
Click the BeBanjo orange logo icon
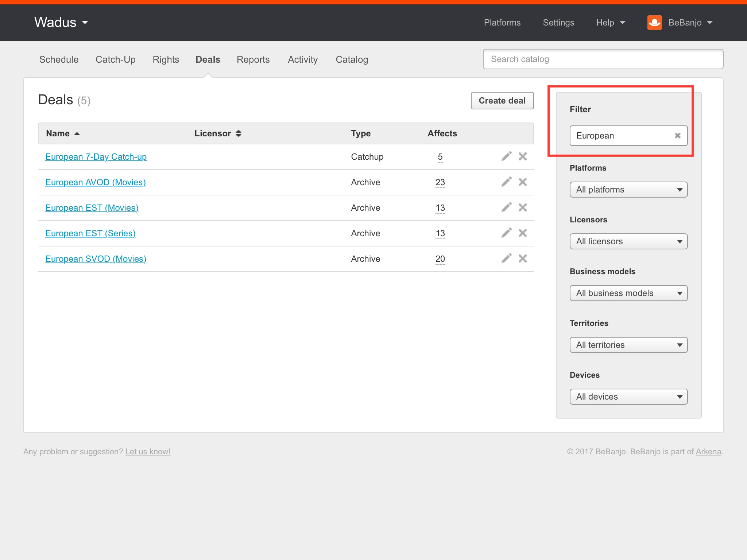tap(654, 23)
